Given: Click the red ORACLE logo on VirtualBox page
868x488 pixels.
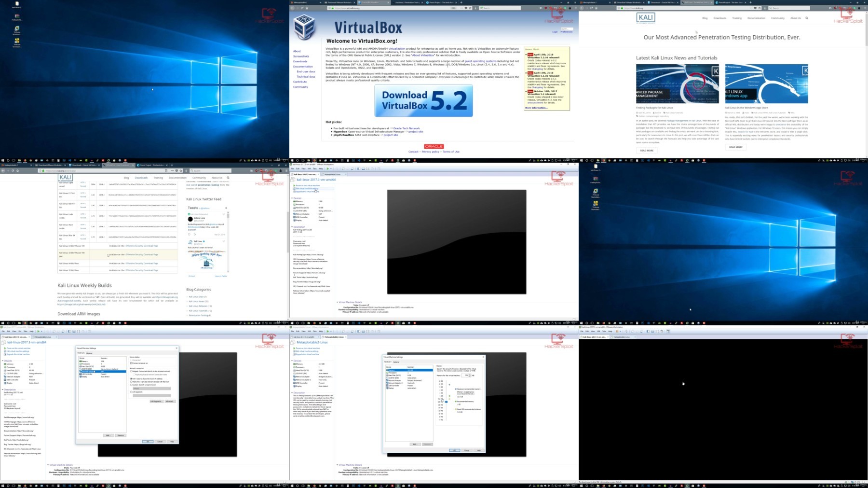Looking at the screenshot, I should pos(434,146).
